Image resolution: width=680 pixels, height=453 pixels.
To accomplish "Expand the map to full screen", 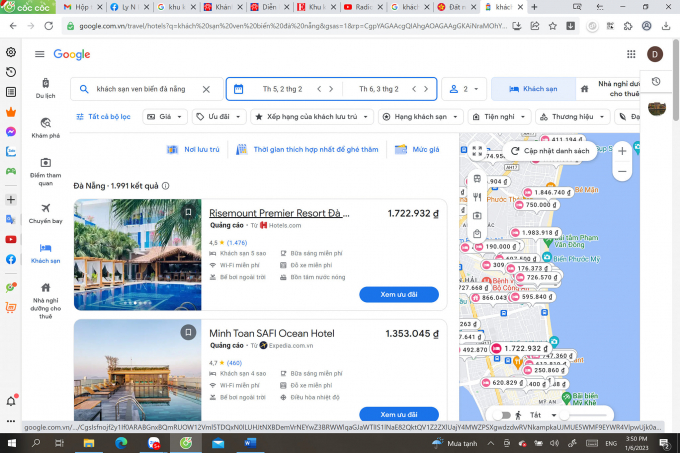I will [x=477, y=150].
